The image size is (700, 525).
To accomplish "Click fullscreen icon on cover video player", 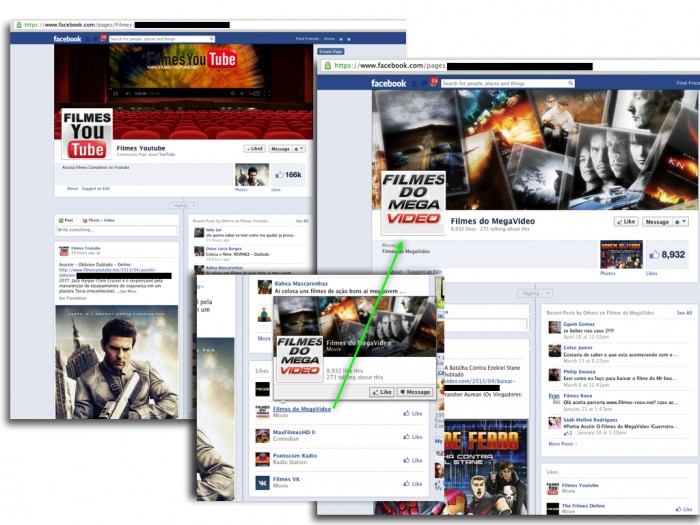I will click(267, 93).
